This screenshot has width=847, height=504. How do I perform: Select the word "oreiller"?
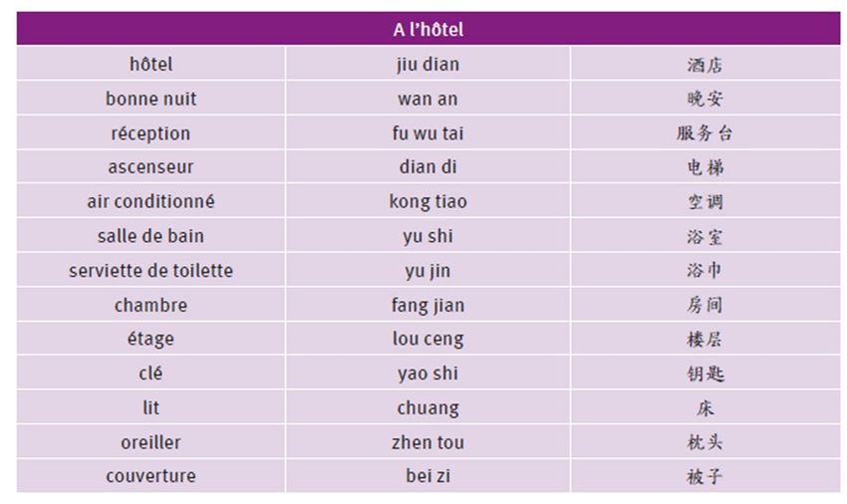point(150,442)
